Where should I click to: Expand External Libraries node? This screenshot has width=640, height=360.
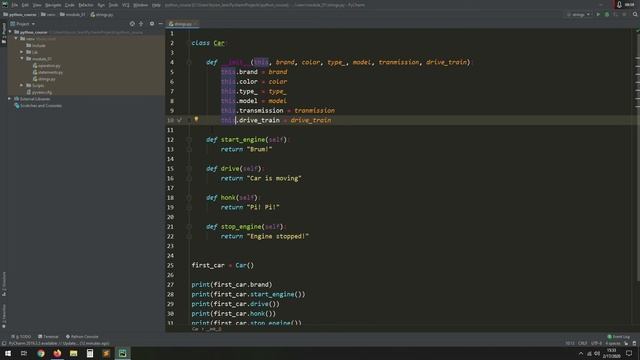pos(9,99)
